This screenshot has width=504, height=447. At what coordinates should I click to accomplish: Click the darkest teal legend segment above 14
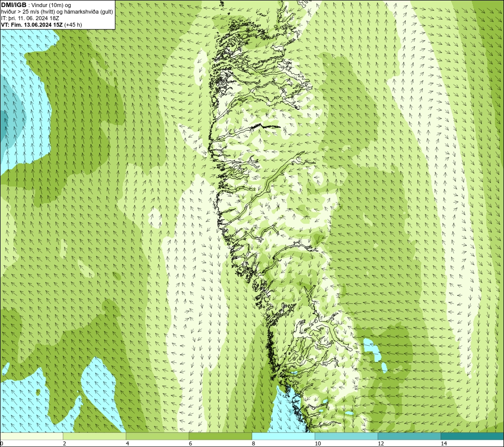473,436
